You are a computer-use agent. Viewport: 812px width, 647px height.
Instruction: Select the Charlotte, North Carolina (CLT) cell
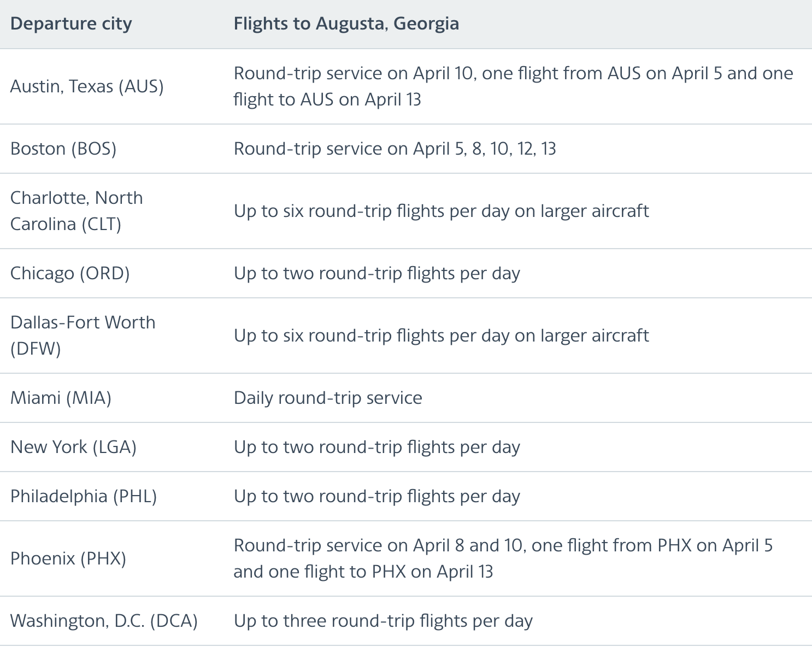77,211
